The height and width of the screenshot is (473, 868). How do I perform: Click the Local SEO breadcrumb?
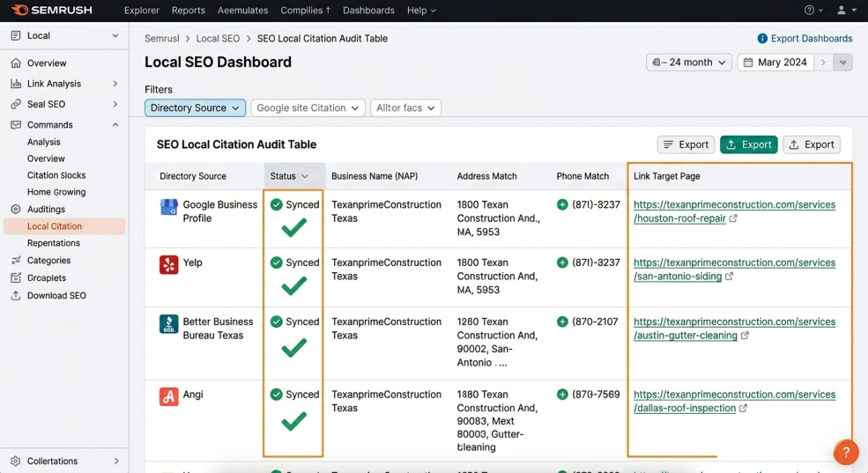(x=218, y=38)
